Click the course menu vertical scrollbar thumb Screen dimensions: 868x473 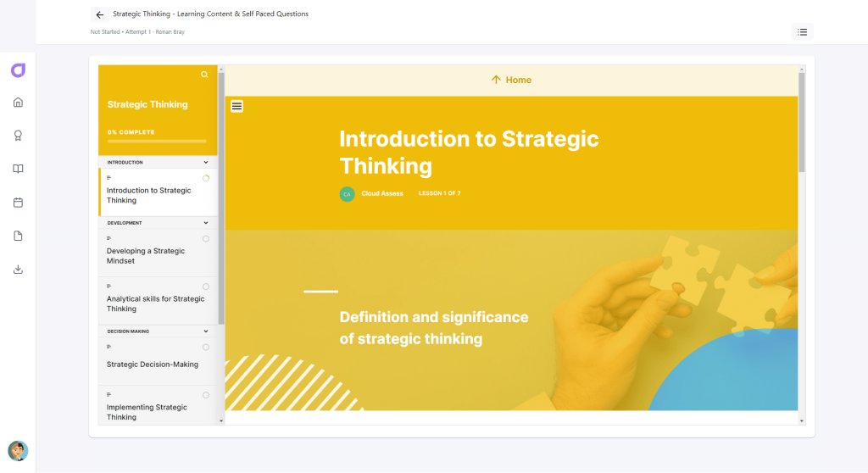[221, 198]
